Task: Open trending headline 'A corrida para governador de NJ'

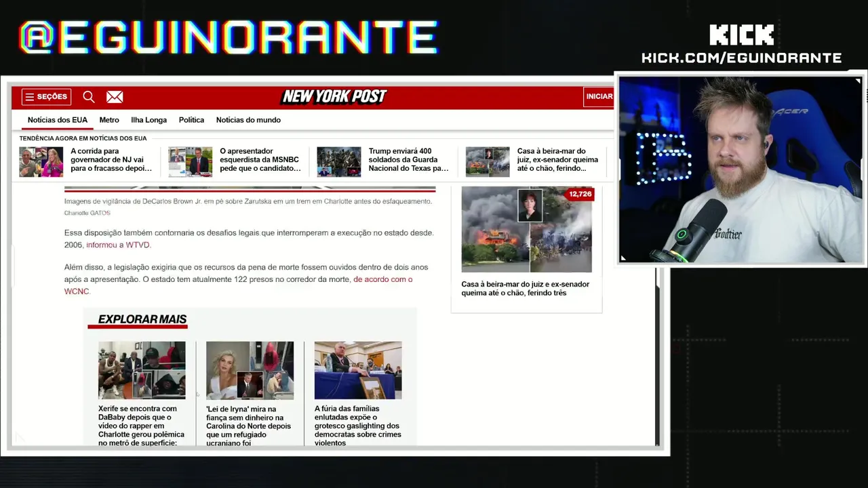Action: click(111, 160)
